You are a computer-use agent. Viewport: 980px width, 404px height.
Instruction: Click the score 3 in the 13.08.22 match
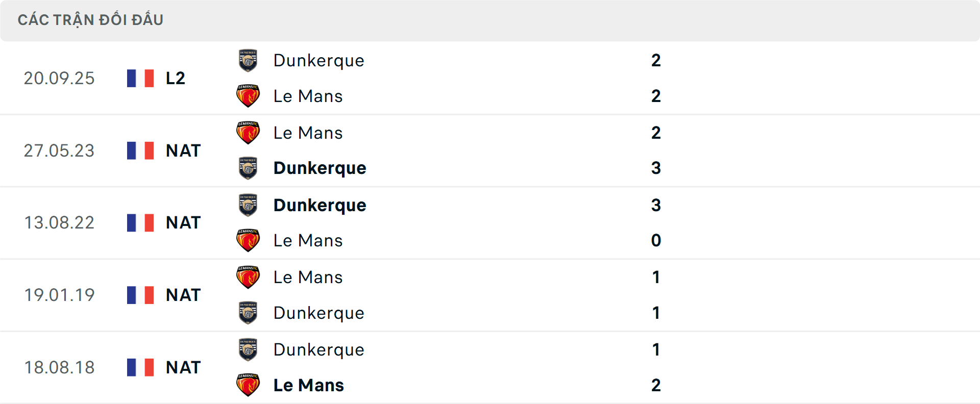coord(656,205)
